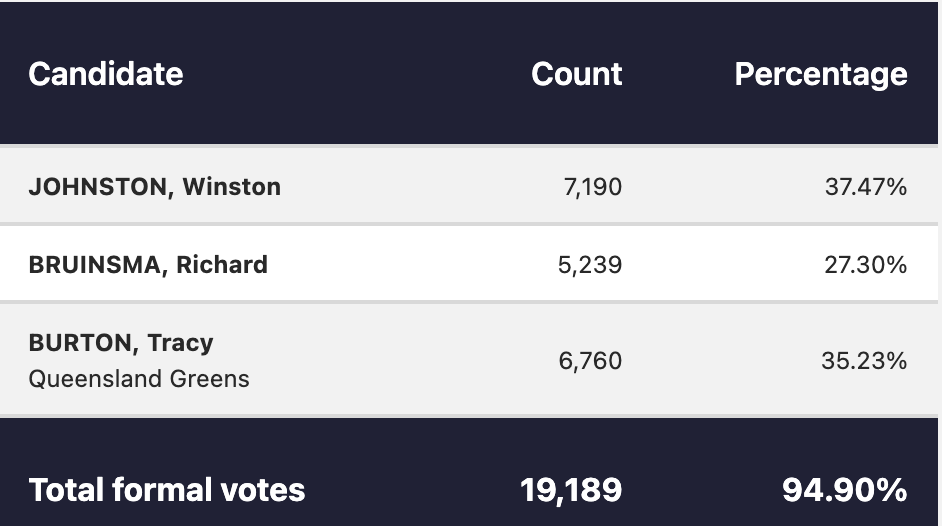Click Burton's percentage 35.23%
Screen dimensions: 942x526
point(865,361)
